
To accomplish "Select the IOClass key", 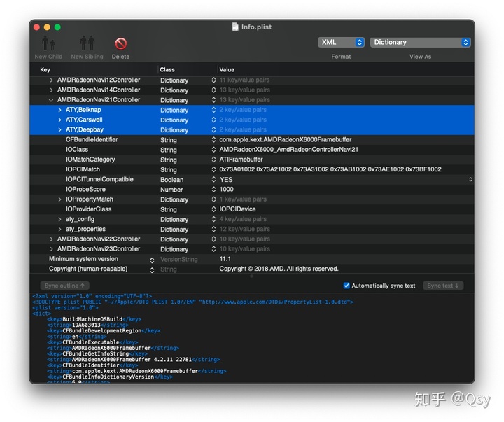I will [77, 150].
